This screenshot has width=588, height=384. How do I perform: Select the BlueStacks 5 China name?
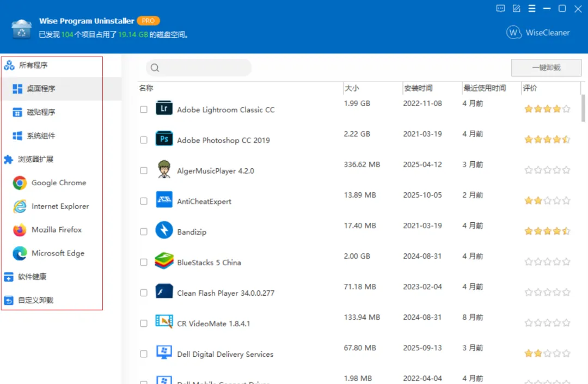[209, 263]
